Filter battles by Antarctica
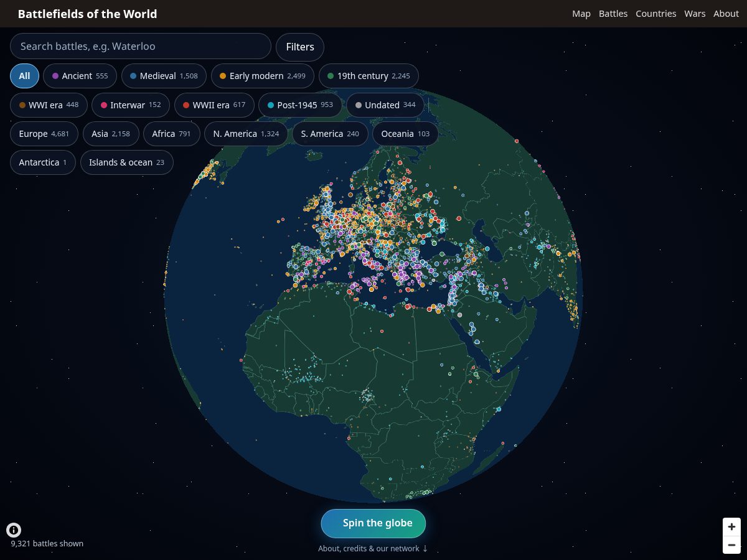This screenshot has height=560, width=747. coord(43,162)
